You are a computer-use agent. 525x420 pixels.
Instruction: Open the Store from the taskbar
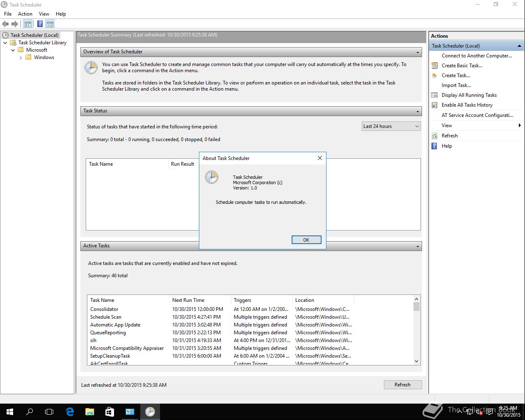[110, 412]
